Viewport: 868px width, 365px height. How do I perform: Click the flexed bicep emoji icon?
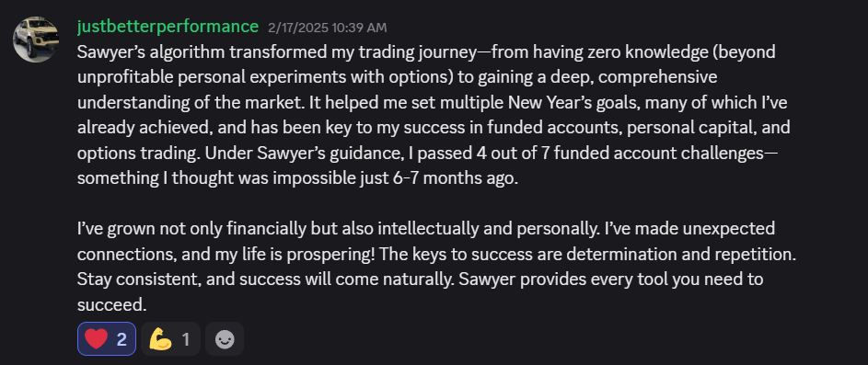pos(160,339)
